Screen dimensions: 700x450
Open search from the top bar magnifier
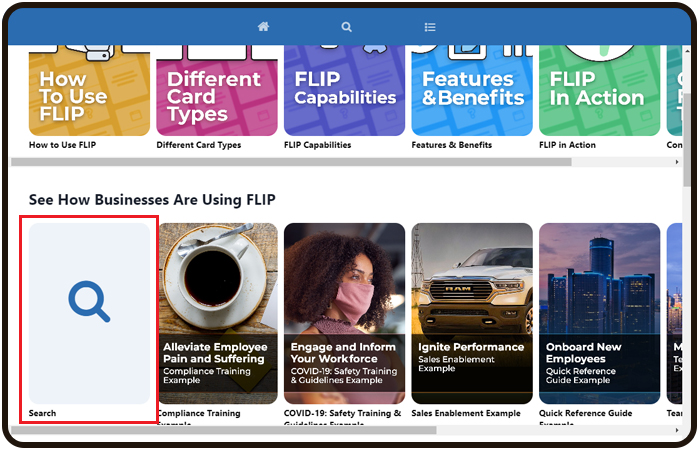[x=346, y=27]
